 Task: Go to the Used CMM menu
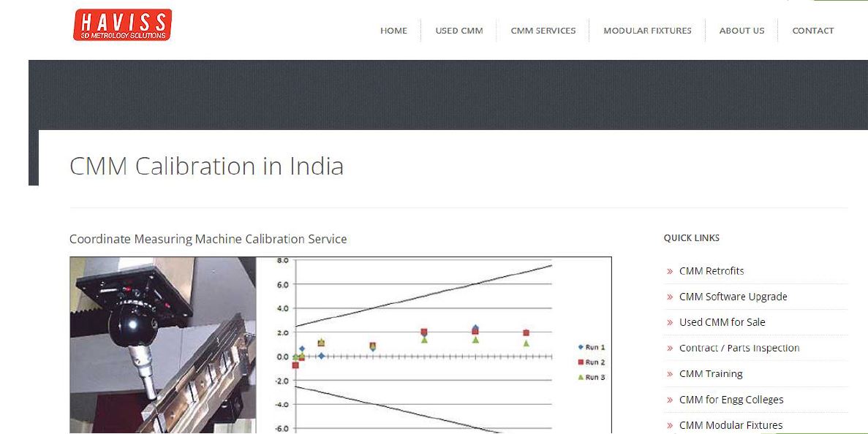coord(458,31)
